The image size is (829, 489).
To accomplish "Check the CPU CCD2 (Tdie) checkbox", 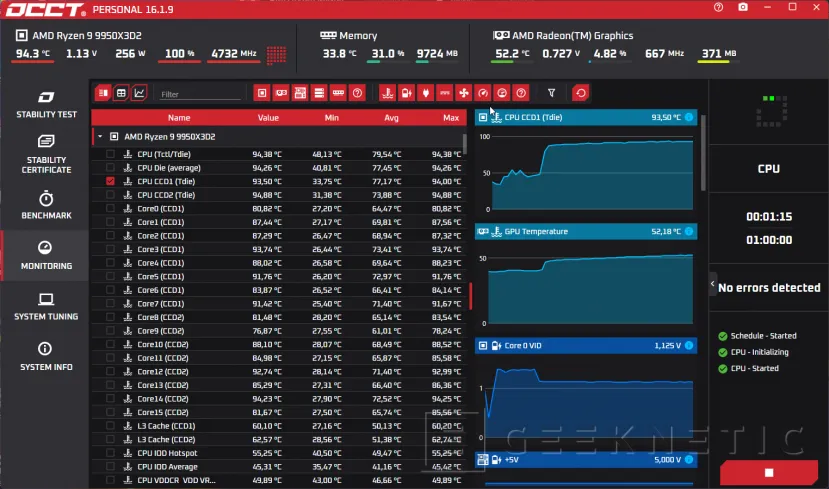I will point(110,195).
